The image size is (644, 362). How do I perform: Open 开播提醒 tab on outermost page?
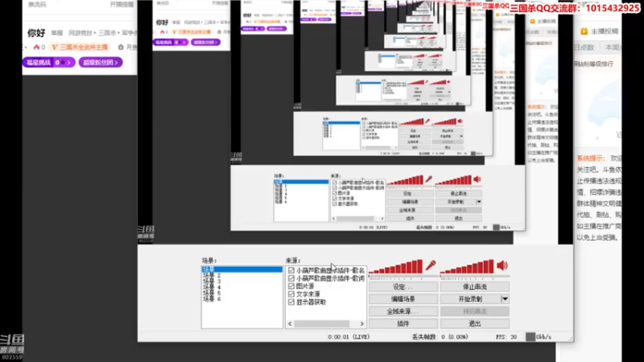pyautogui.click(x=122, y=5)
